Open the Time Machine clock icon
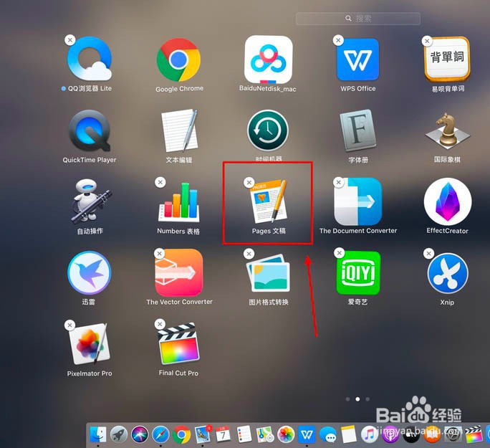The width and height of the screenshot is (490, 448). (x=268, y=130)
